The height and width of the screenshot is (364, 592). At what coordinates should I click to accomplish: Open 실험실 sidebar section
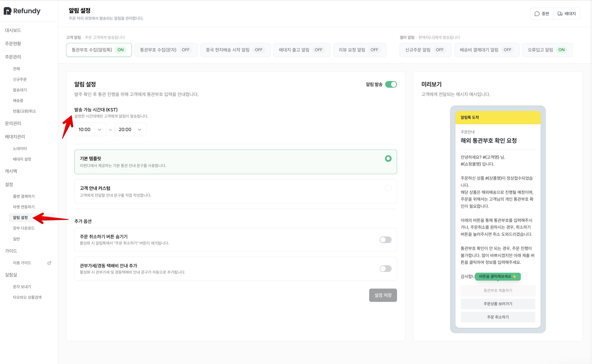pyautogui.click(x=11, y=275)
